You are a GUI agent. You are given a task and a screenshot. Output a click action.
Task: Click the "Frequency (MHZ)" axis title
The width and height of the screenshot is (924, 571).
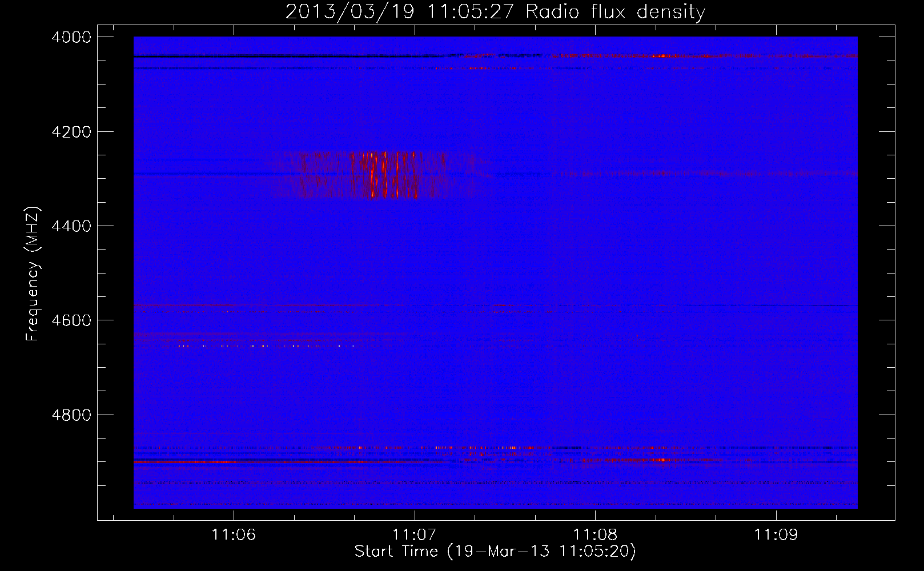click(33, 274)
